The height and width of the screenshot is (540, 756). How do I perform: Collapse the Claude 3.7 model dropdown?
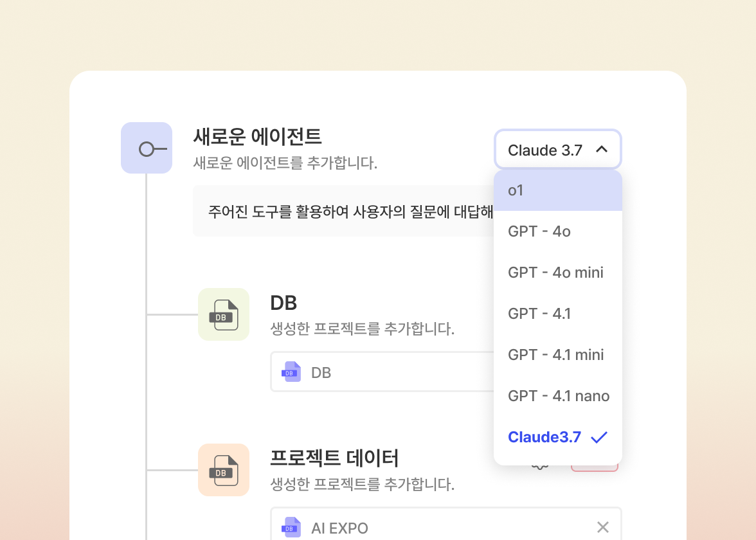(x=558, y=149)
